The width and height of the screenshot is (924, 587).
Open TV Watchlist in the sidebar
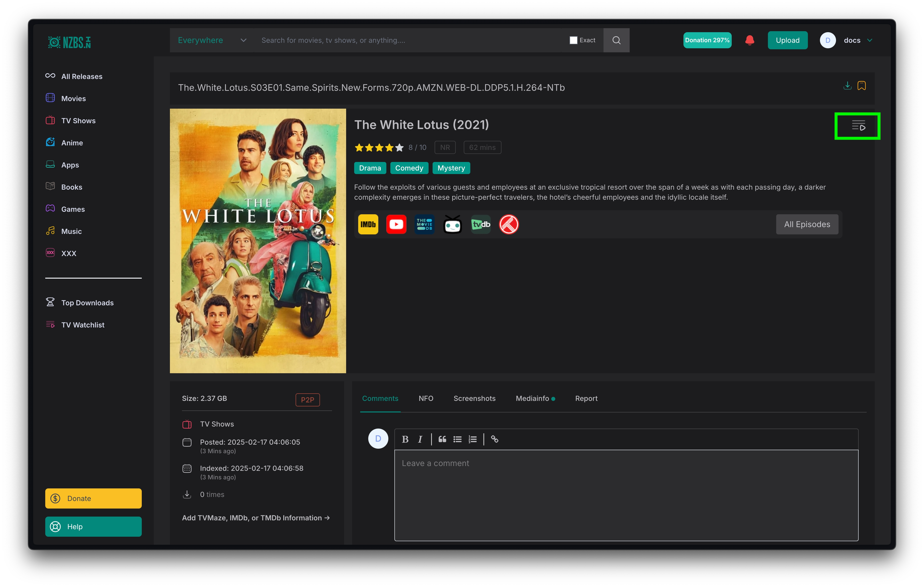pos(82,325)
